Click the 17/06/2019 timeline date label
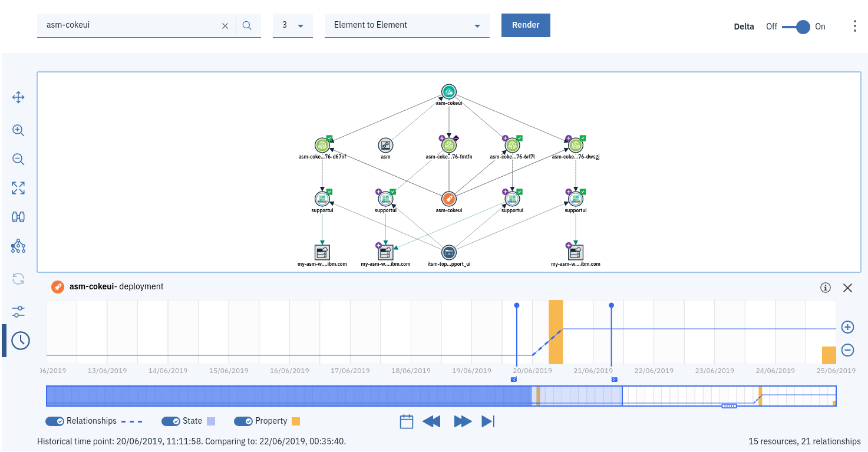 pos(350,371)
